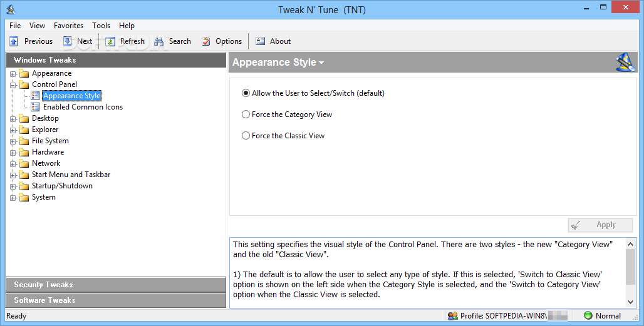Image resolution: width=644 pixels, height=326 pixels.
Task: Click the System folder icon
Action: pyautogui.click(x=24, y=197)
